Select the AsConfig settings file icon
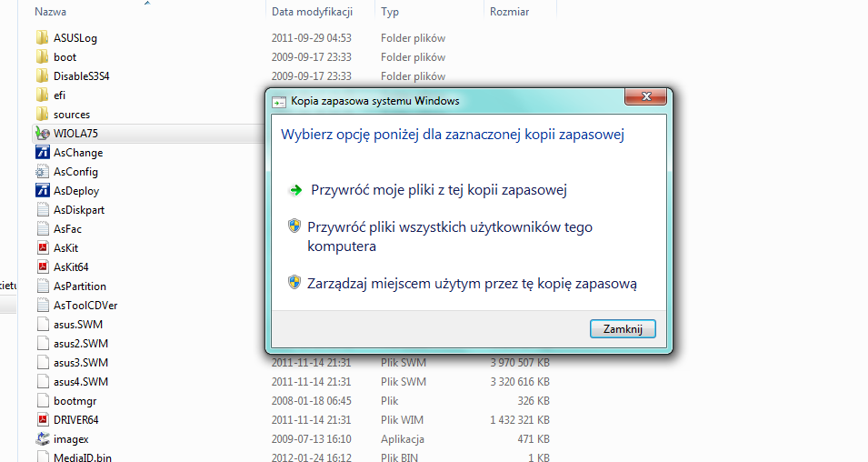 (x=42, y=172)
